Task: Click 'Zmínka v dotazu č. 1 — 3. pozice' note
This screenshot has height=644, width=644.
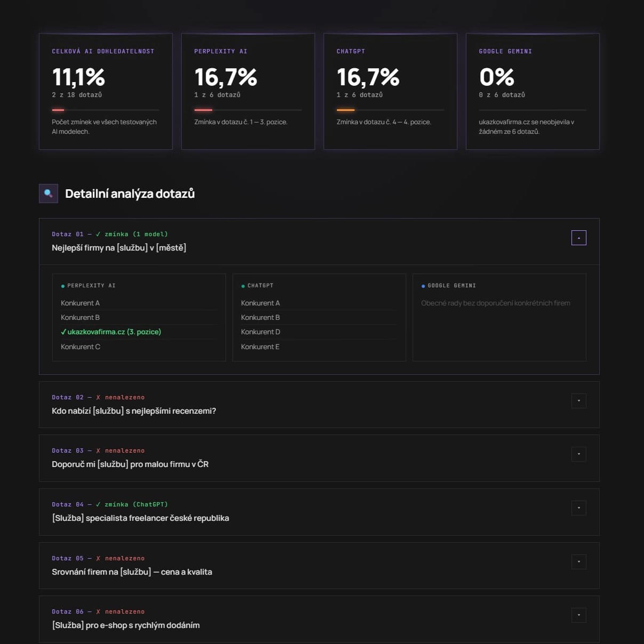Action: pyautogui.click(x=241, y=122)
